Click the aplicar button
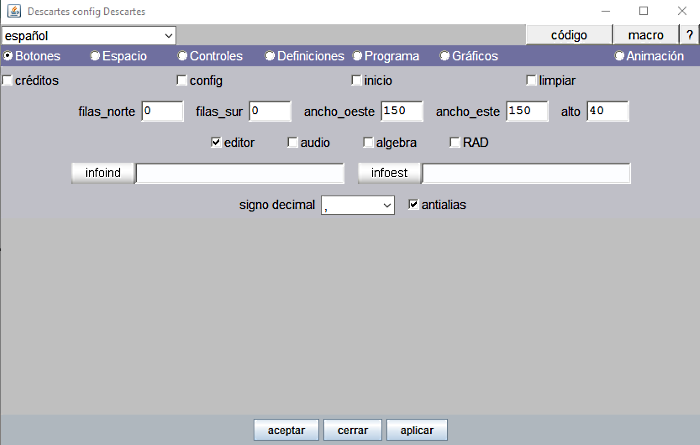The image size is (700, 445). click(417, 430)
